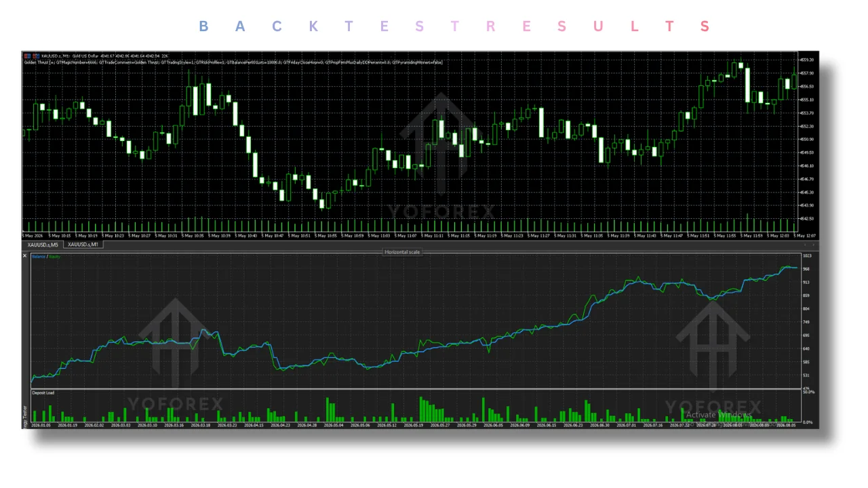The width and height of the screenshot is (868, 488).
Task: Click the 2026.02.02 date on tester axis
Action: coord(94,425)
